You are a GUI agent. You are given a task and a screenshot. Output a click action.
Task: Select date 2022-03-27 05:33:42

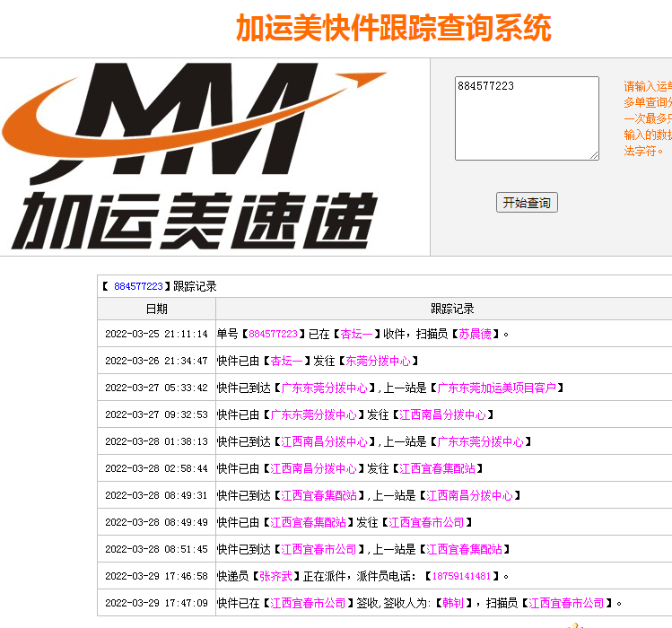coord(156,388)
